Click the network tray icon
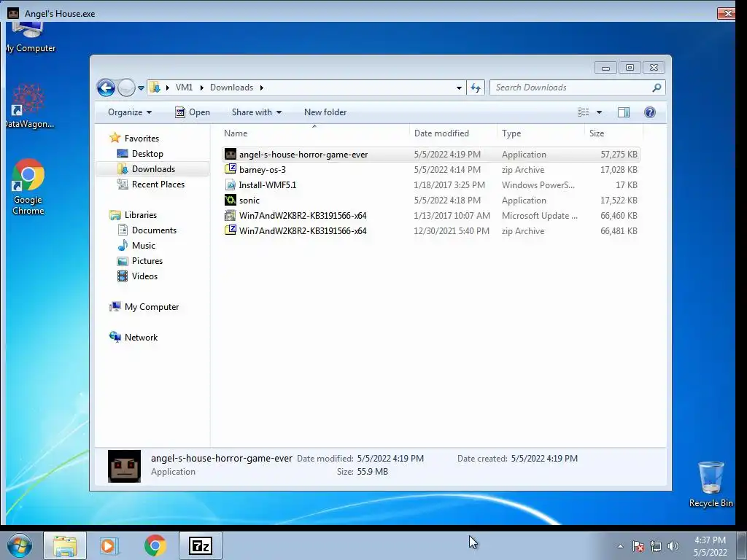Screen dimensions: 747x560 [656, 546]
